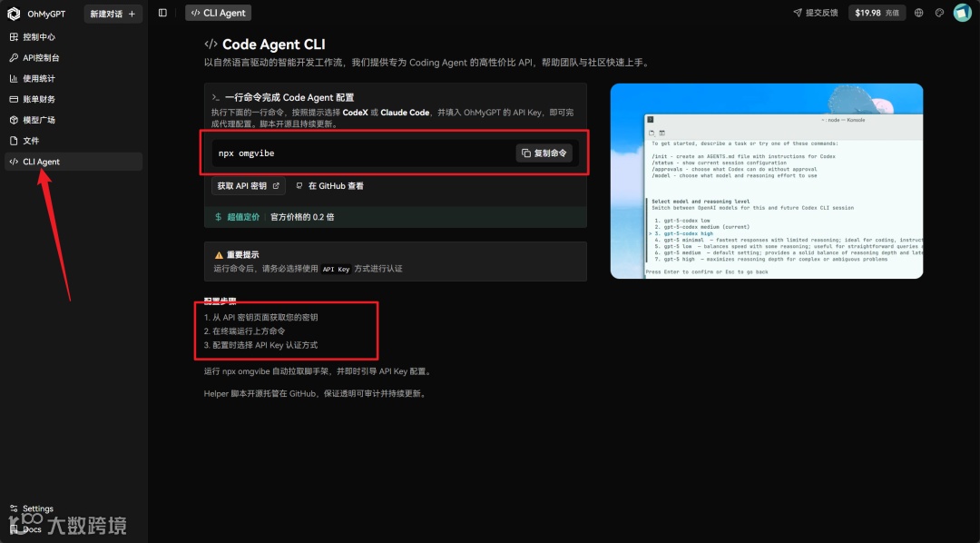Screen dimensions: 980x543
Task: Click the $19.98 充值 balance button
Action: [x=877, y=13]
